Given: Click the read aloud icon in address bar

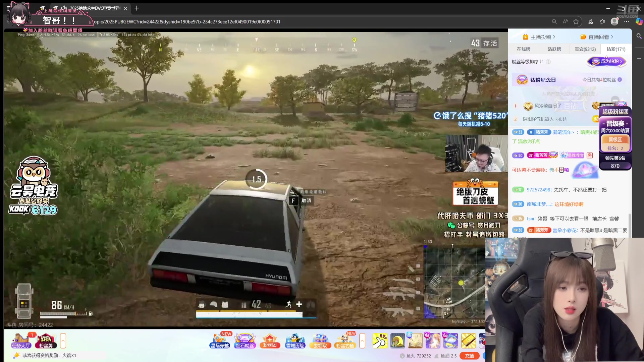Looking at the screenshot, I should click(566, 21).
